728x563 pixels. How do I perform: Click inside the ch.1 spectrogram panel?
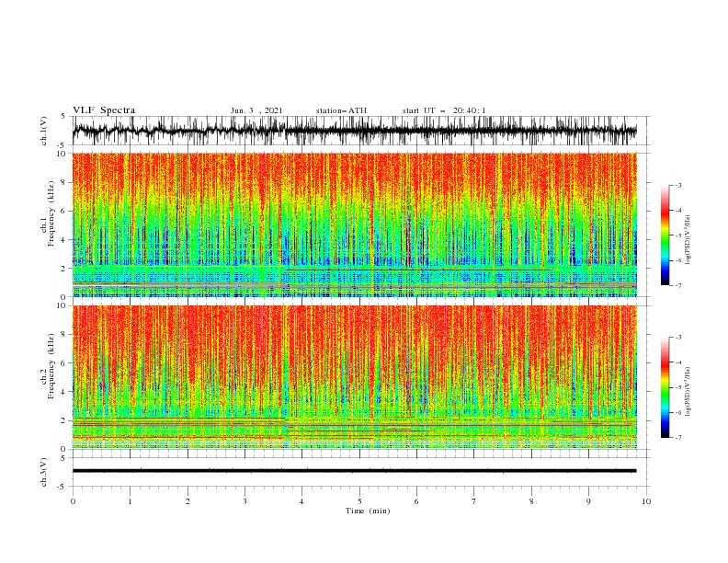coord(354,224)
